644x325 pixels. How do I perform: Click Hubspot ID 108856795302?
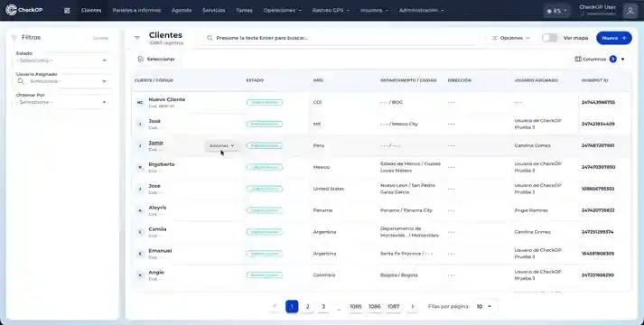click(x=598, y=189)
